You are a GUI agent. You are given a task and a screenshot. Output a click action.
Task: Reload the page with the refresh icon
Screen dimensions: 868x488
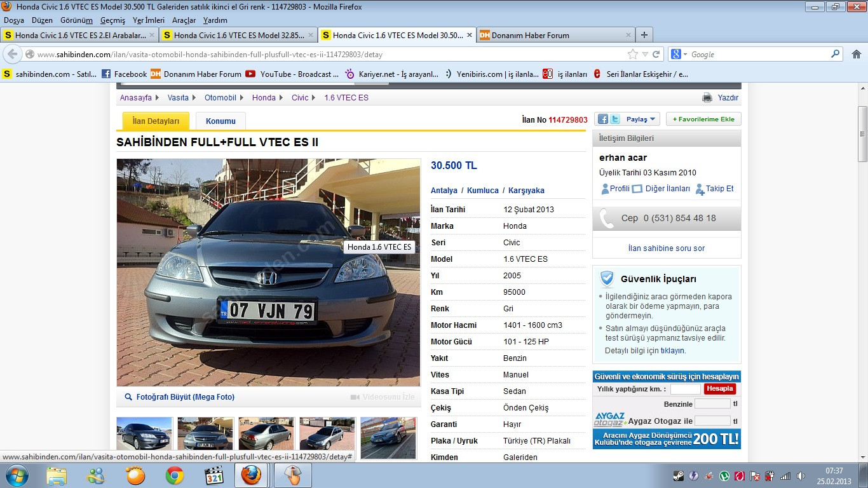tap(656, 55)
